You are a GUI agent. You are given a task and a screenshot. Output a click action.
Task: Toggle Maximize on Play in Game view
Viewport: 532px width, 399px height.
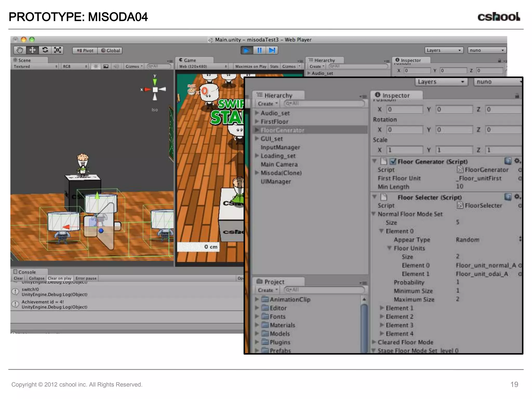click(x=251, y=66)
